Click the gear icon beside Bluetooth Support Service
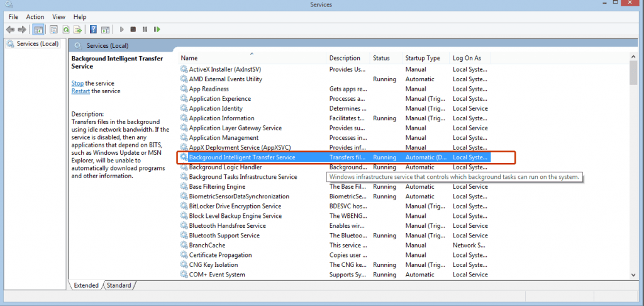Image resolution: width=644 pixels, height=306 pixels. click(184, 235)
